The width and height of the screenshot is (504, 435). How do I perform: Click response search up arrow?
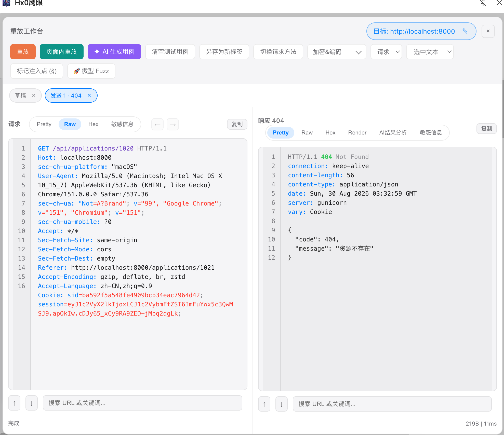264,404
